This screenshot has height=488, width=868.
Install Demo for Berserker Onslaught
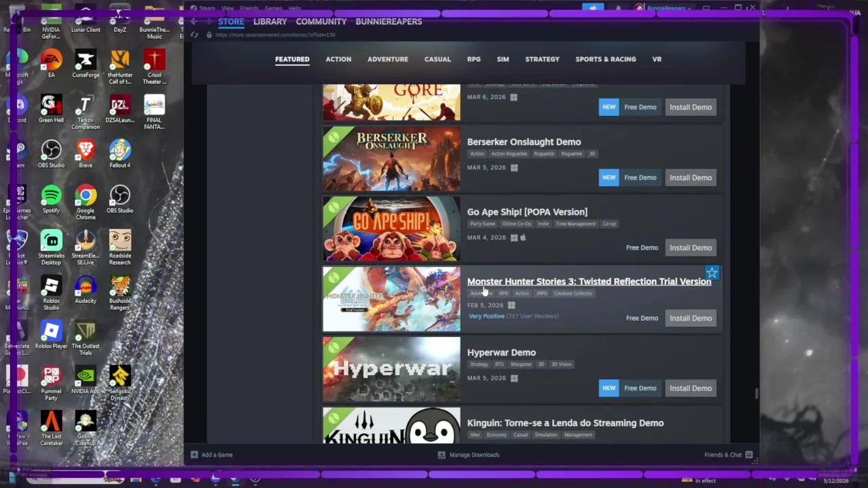690,178
